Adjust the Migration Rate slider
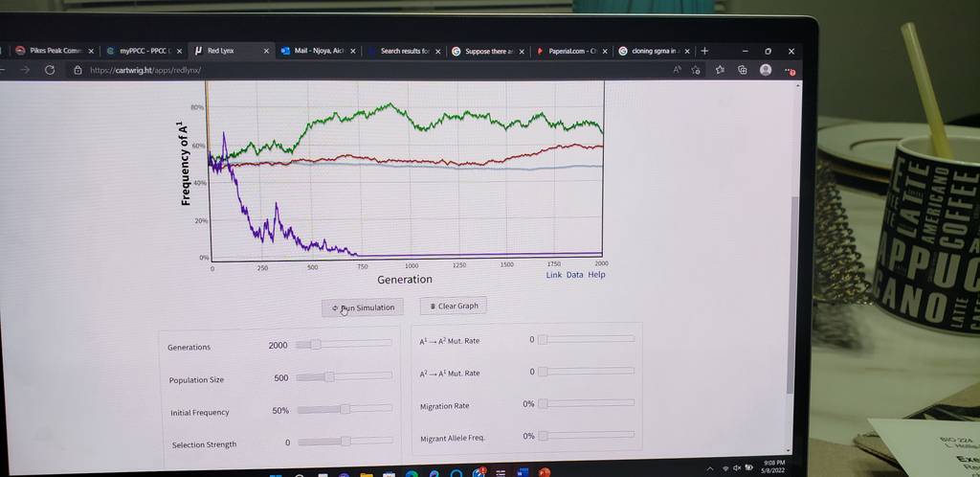This screenshot has width=980, height=477. click(x=587, y=403)
